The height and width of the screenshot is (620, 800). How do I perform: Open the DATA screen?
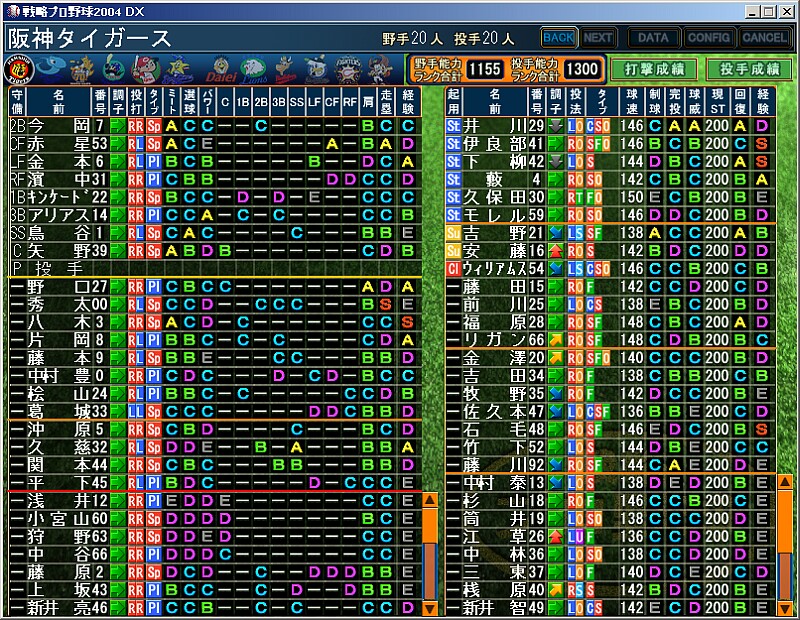[653, 38]
